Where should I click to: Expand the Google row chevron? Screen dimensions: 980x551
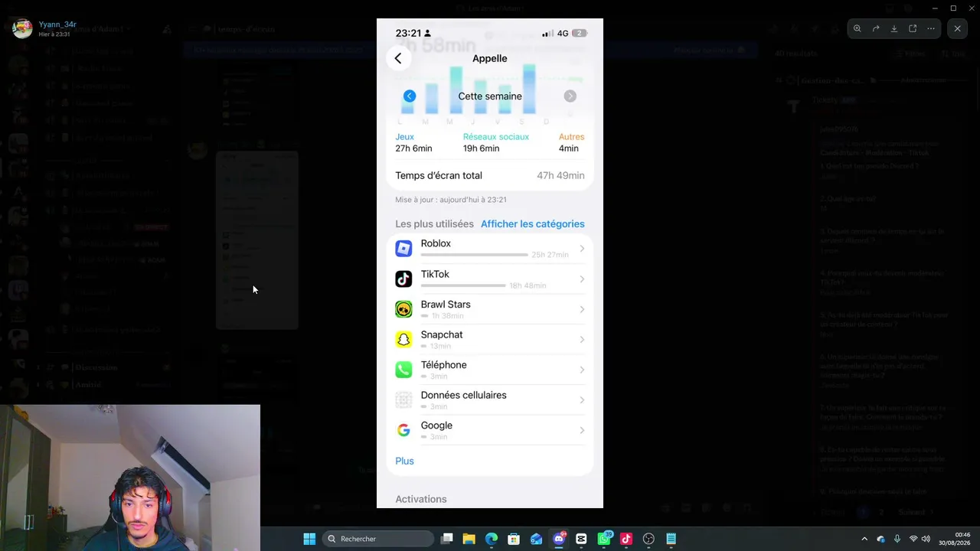[x=582, y=430]
